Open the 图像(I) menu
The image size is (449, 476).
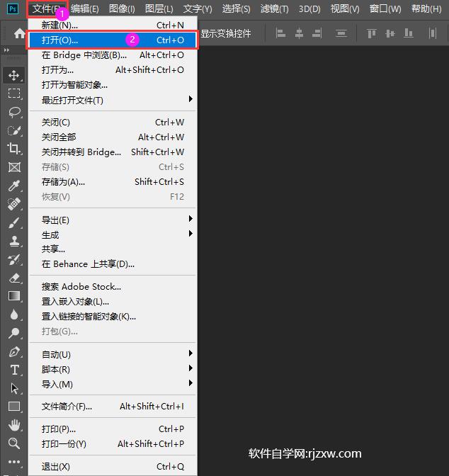pyautogui.click(x=122, y=9)
